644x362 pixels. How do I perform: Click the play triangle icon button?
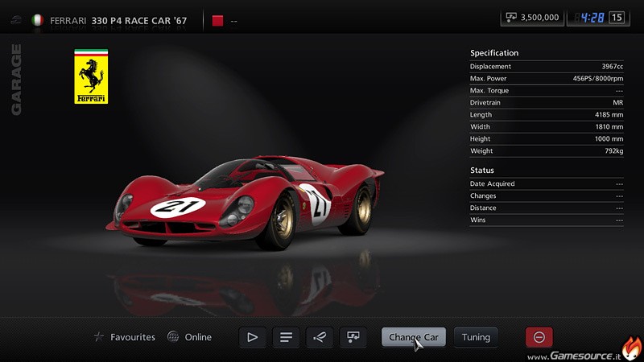(x=253, y=337)
